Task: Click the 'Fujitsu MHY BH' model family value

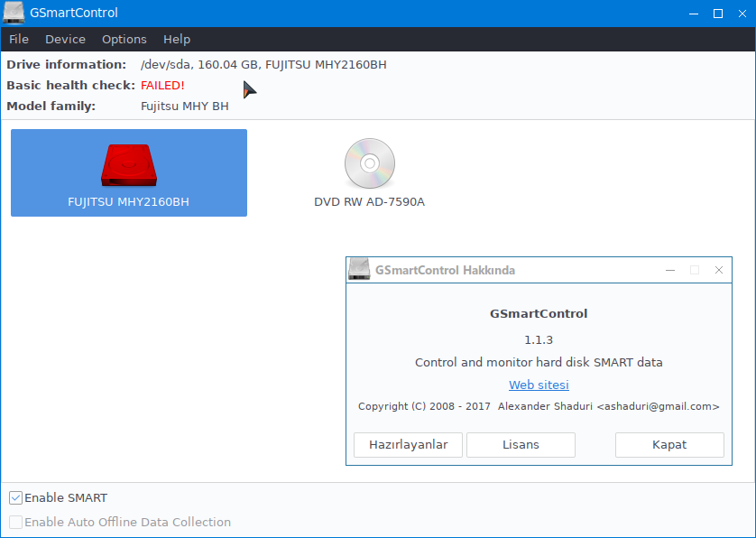Action: [185, 107]
